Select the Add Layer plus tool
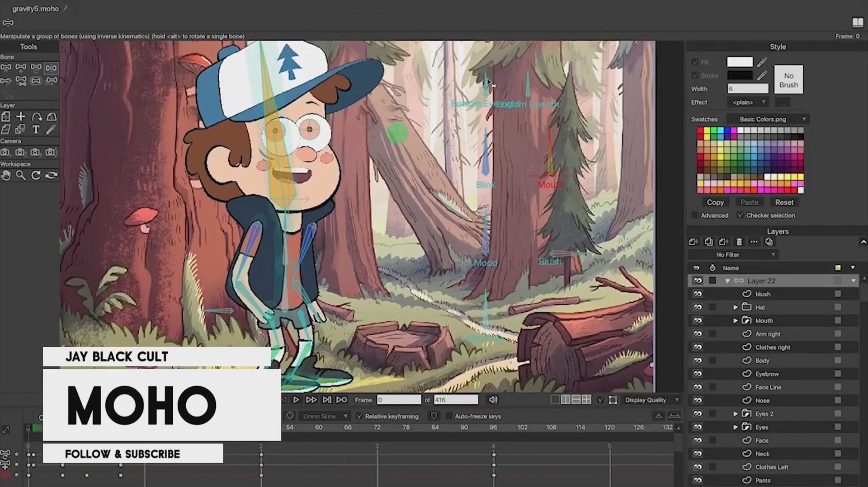The width and height of the screenshot is (868, 487). 21,117
